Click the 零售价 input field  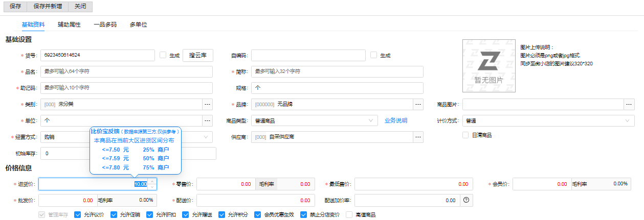click(x=225, y=184)
